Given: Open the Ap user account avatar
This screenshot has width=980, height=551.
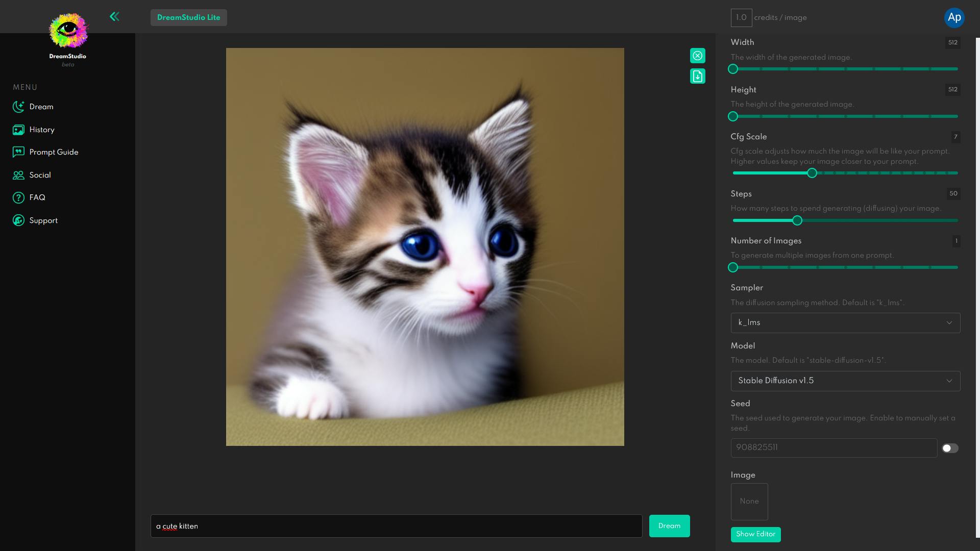Looking at the screenshot, I should pos(954,17).
